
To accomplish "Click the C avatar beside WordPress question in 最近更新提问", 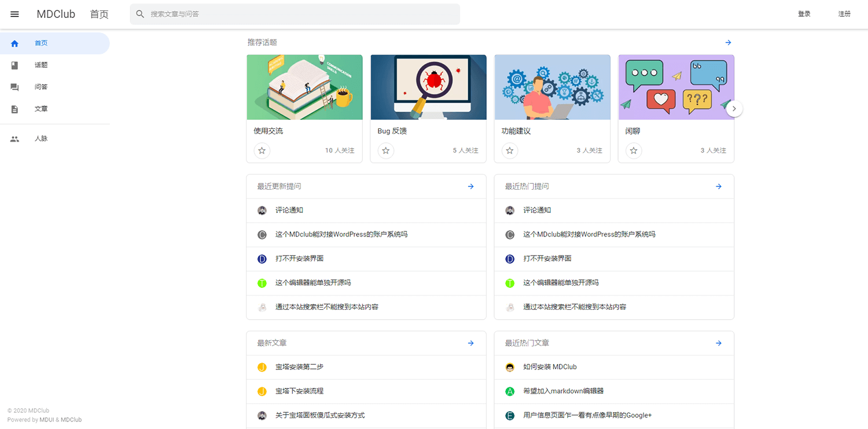I will (x=262, y=235).
